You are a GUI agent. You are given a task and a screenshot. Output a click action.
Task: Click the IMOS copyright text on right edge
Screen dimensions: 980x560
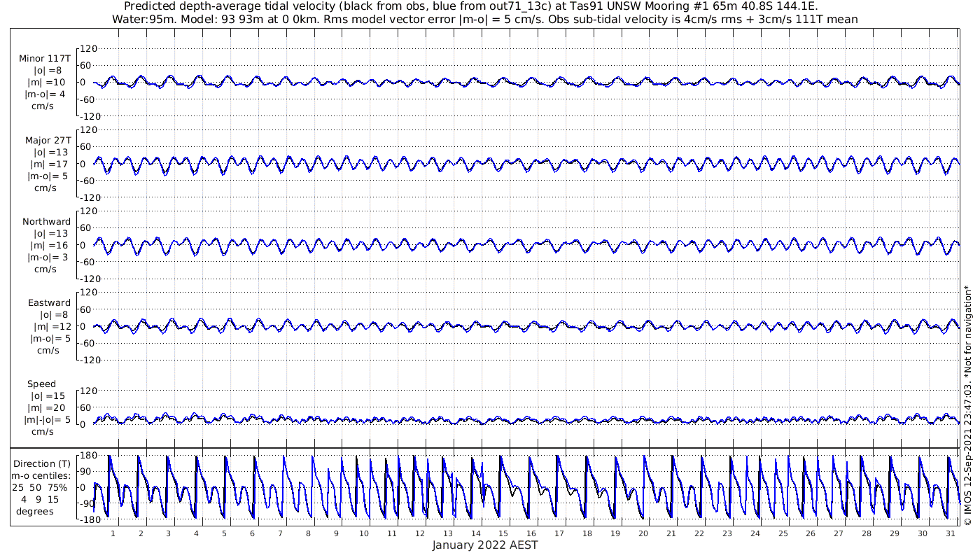(x=969, y=405)
